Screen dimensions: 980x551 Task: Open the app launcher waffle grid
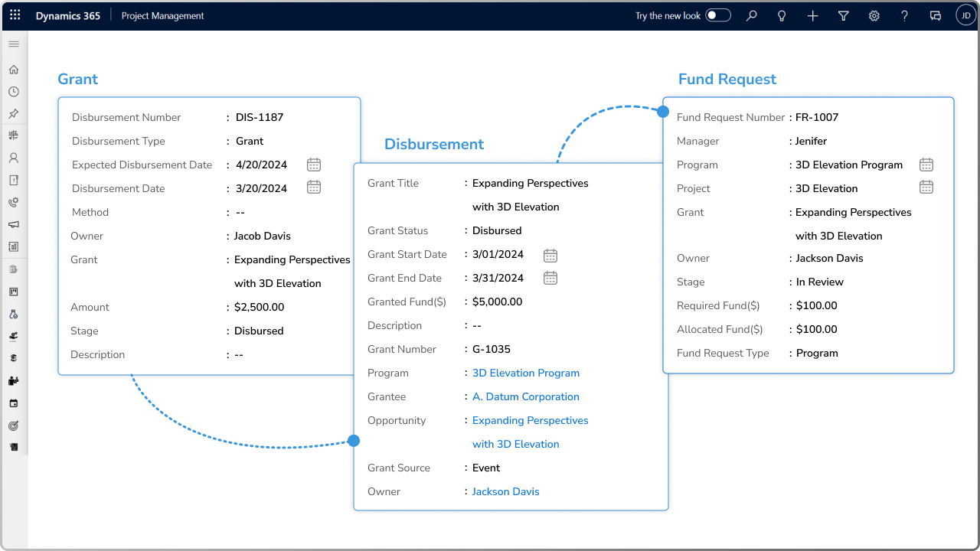click(x=15, y=15)
